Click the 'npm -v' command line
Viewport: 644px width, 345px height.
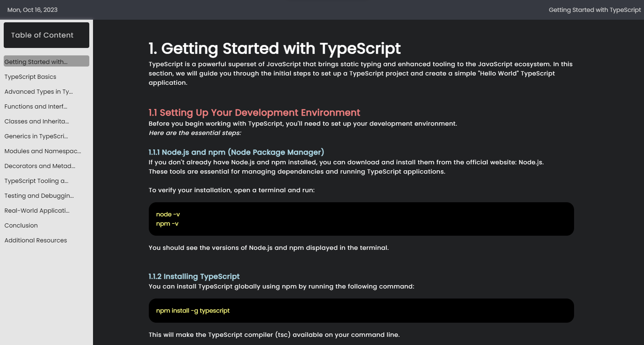pos(167,223)
